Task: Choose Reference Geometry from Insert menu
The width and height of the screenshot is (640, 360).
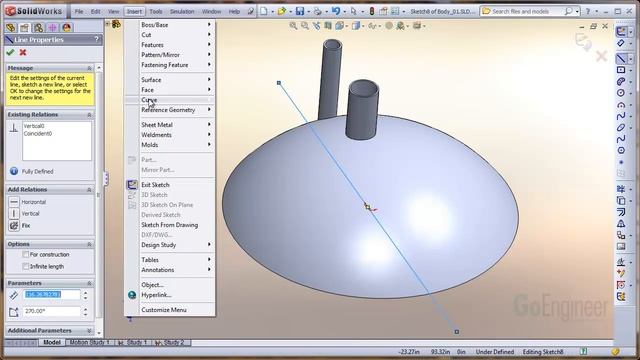Action: (170, 110)
